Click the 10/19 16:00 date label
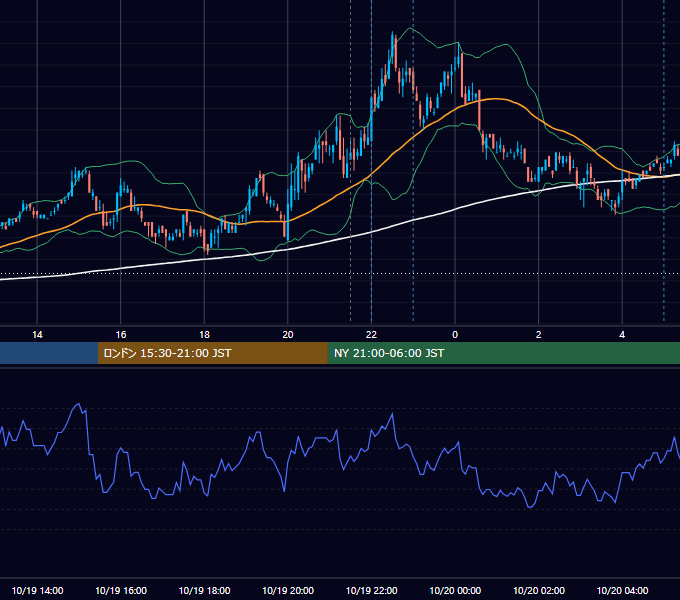 (121, 590)
